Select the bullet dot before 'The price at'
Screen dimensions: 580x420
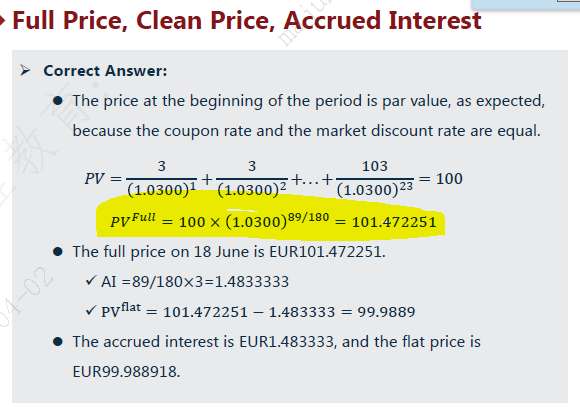[x=58, y=101]
